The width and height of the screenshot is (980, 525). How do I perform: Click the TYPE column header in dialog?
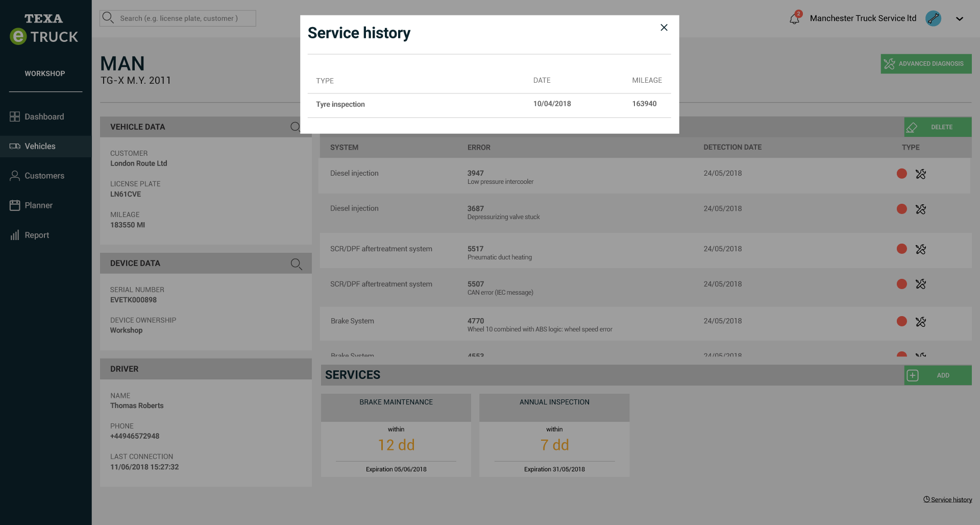pyautogui.click(x=325, y=81)
